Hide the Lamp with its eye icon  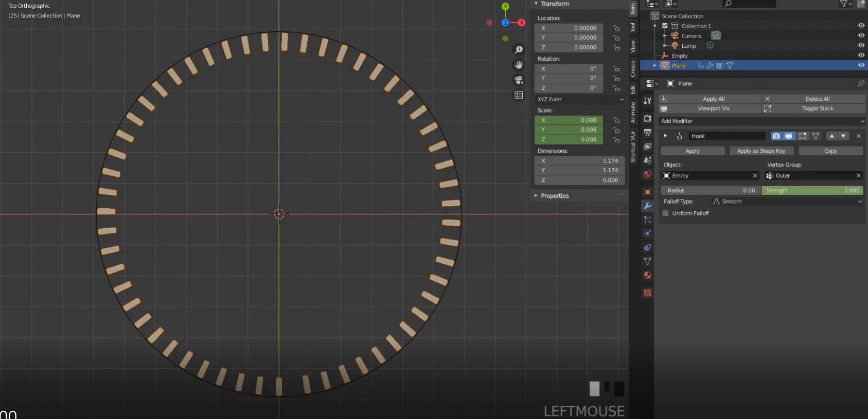pos(861,46)
